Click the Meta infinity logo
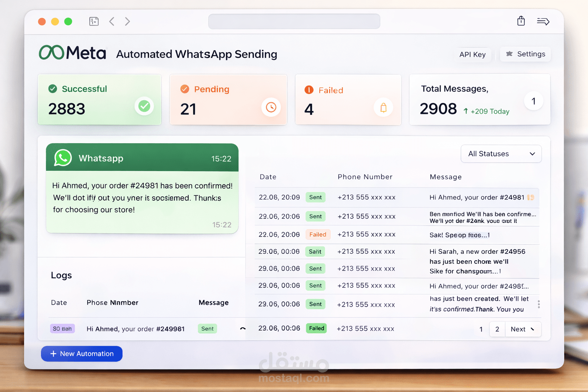The width and height of the screenshot is (588, 392). coord(52,52)
